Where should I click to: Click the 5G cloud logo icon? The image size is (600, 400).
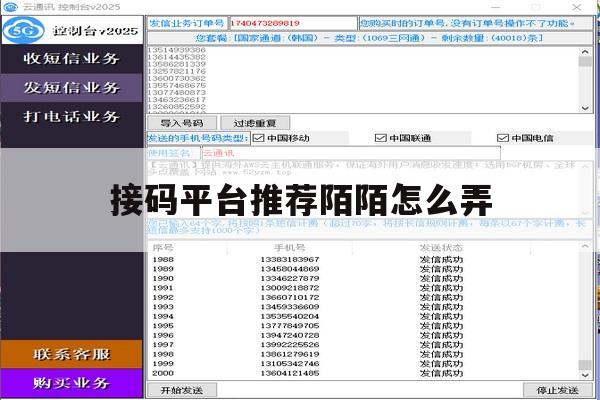[x=24, y=30]
